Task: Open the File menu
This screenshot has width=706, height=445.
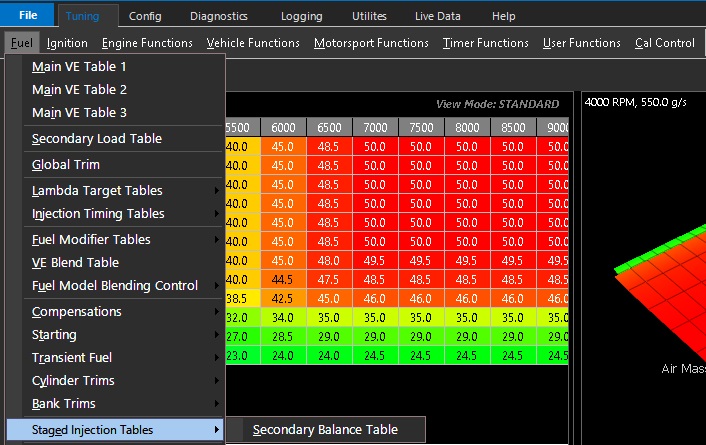Action: [27, 15]
